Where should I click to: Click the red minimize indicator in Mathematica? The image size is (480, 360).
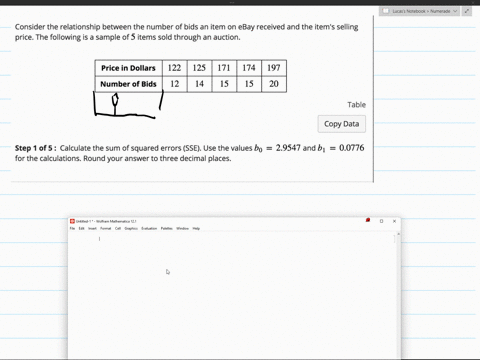pyautogui.click(x=368, y=220)
